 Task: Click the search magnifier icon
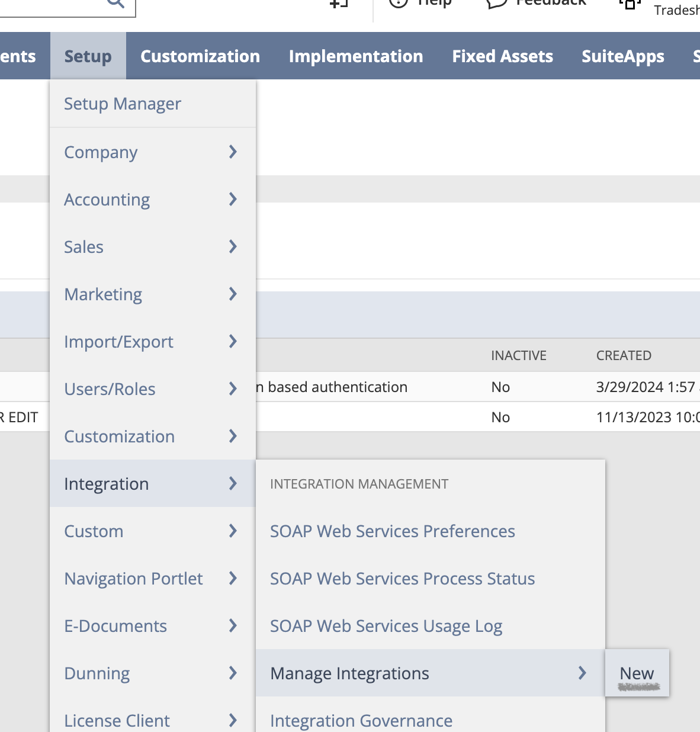tap(116, 3)
